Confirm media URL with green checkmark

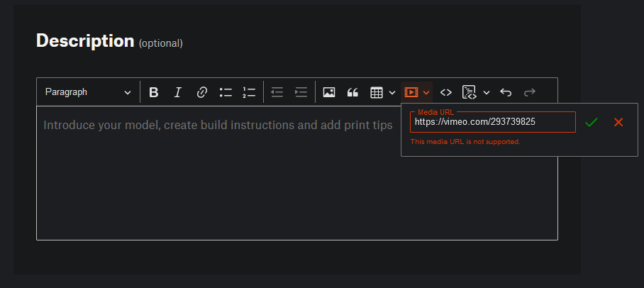(592, 122)
